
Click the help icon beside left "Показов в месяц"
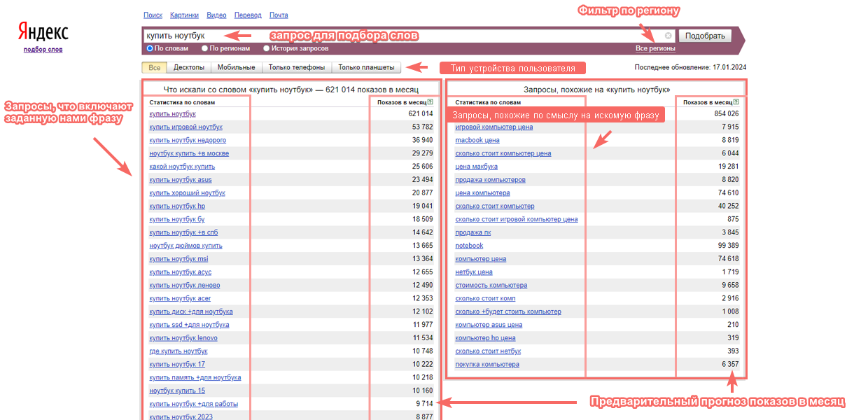(x=430, y=102)
